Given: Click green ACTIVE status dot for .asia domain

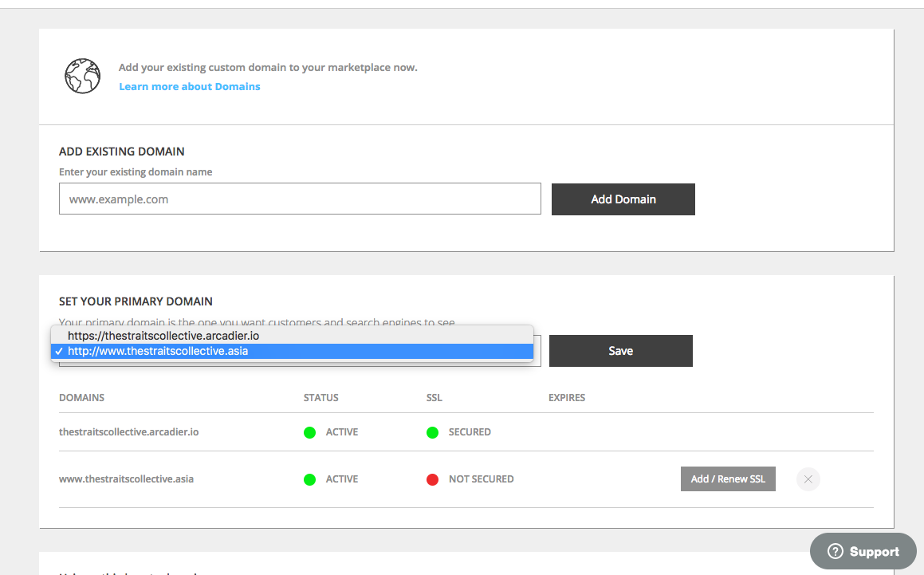Looking at the screenshot, I should click(x=309, y=479).
